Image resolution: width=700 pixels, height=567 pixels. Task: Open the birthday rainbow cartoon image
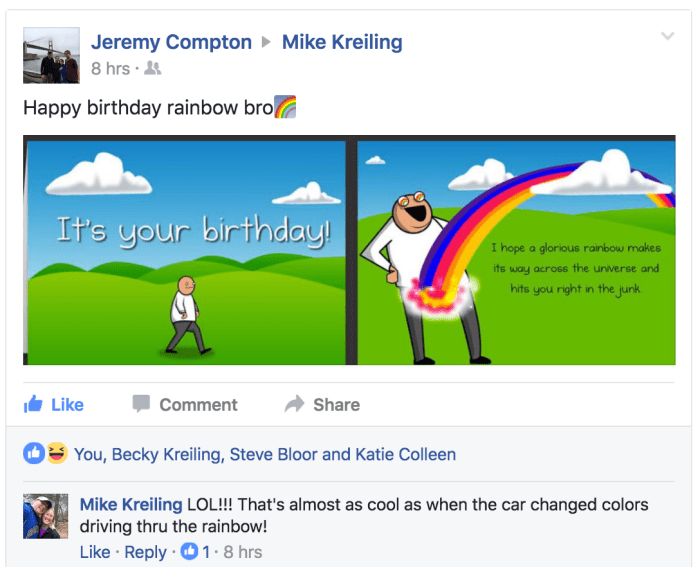(x=350, y=251)
